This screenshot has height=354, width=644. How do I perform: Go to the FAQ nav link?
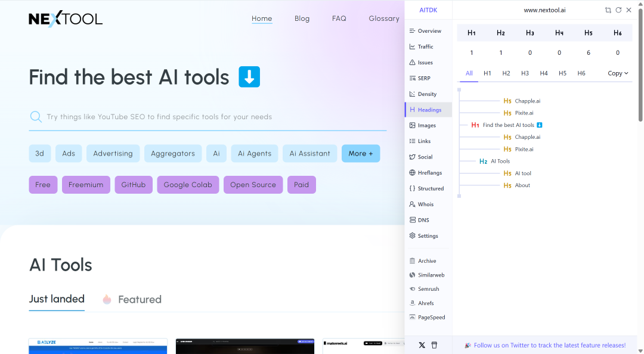tap(339, 18)
